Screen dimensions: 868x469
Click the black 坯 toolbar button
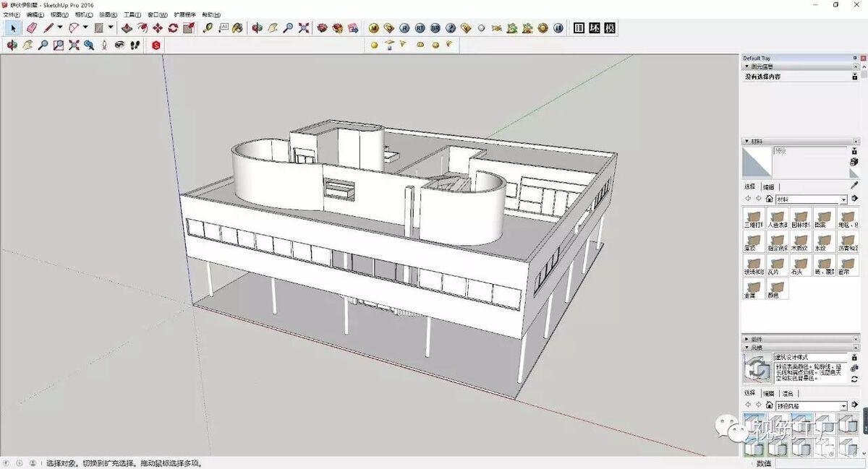tap(594, 28)
